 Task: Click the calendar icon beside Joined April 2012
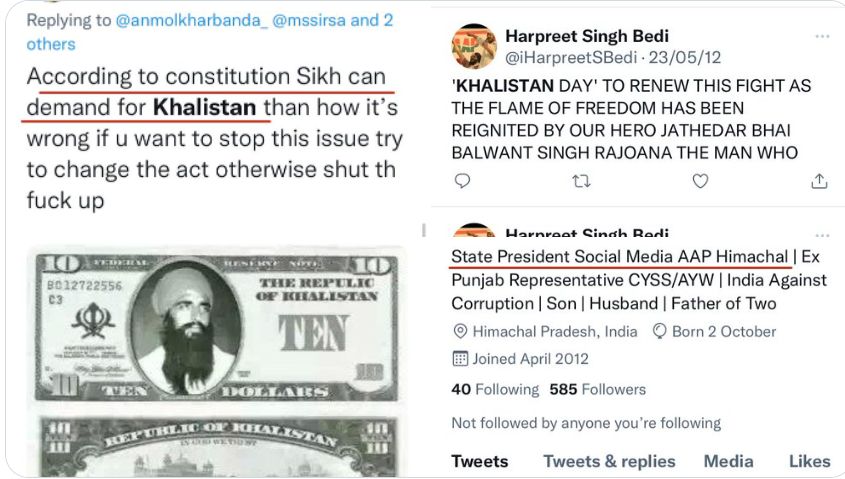460,359
